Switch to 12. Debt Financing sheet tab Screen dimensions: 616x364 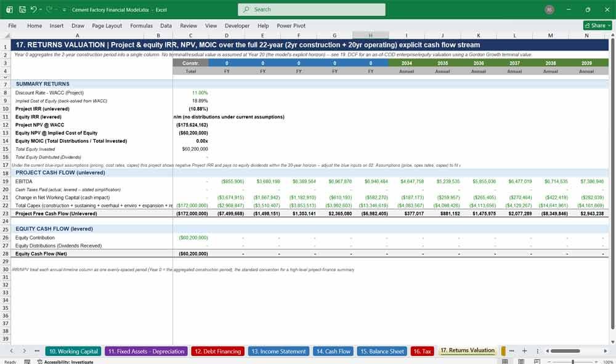point(217,352)
